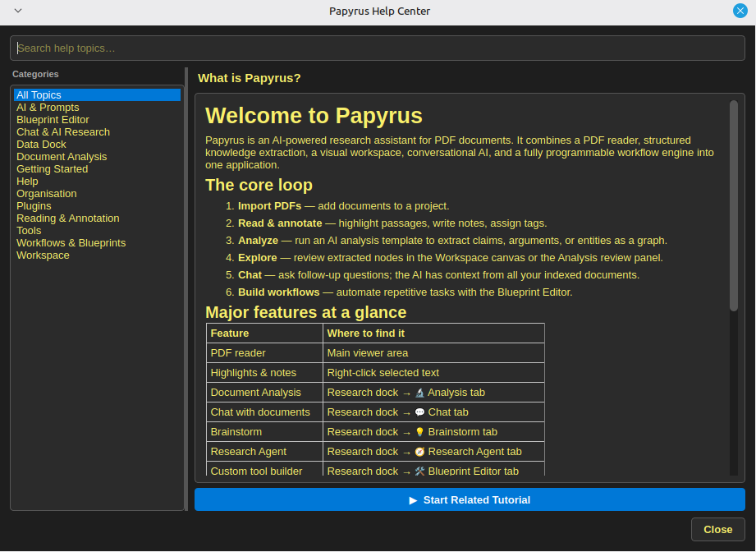Click the play icon on tutorial button
The width and height of the screenshot is (756, 552).
tap(413, 500)
